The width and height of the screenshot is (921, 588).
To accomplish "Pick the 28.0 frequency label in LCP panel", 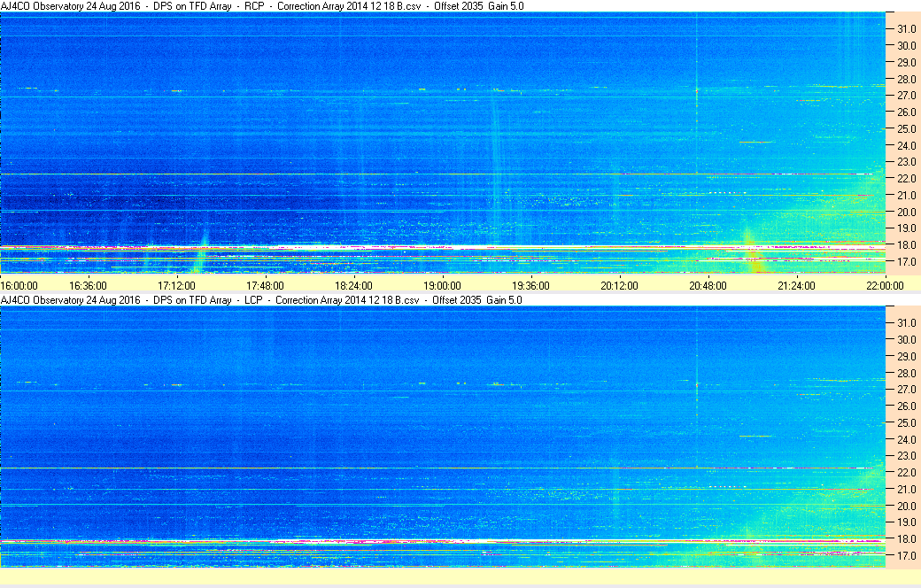I will (906, 373).
